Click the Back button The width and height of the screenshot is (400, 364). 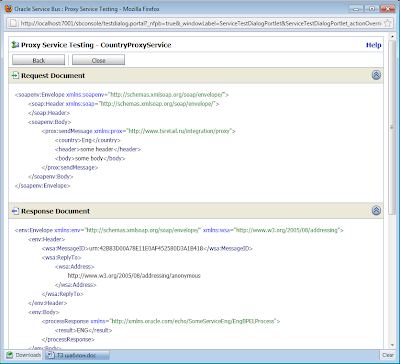(39, 60)
